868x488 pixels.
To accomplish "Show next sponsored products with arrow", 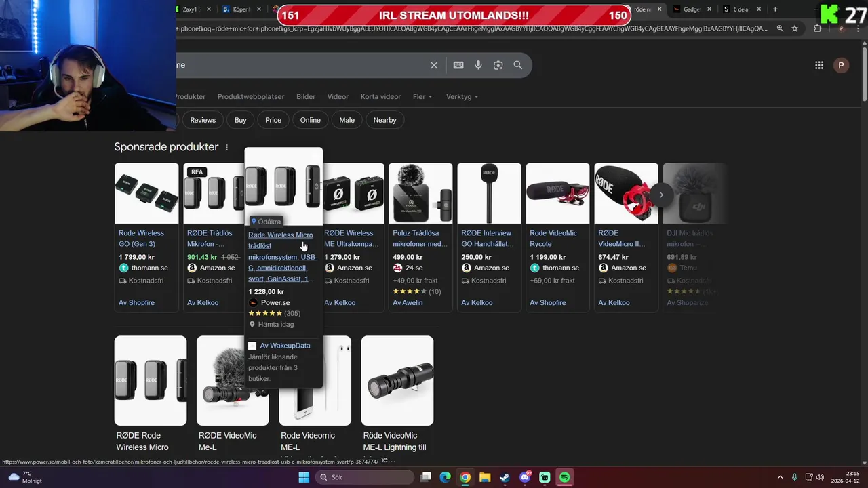I will [x=661, y=195].
